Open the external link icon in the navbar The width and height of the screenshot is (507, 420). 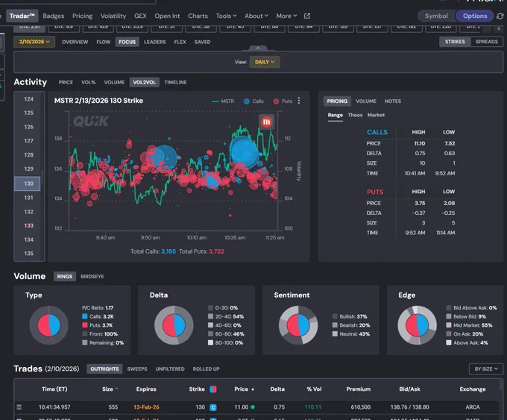click(x=307, y=16)
